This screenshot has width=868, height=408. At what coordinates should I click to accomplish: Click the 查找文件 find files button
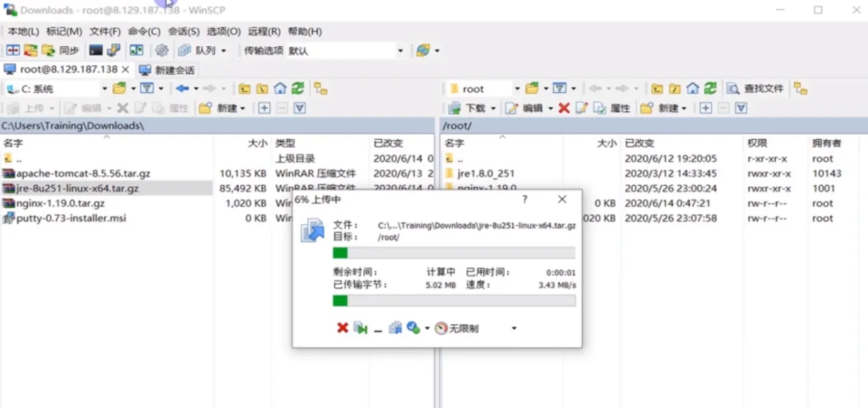click(755, 89)
